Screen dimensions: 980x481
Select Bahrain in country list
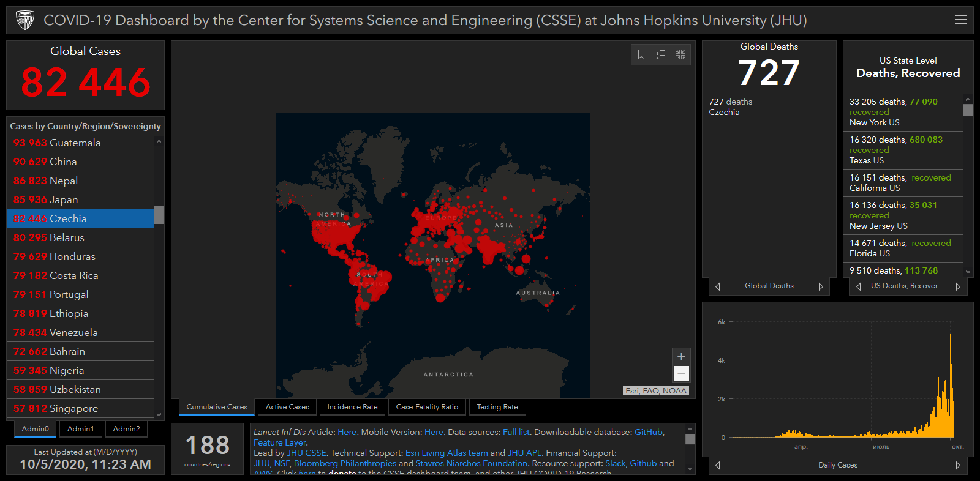80,351
